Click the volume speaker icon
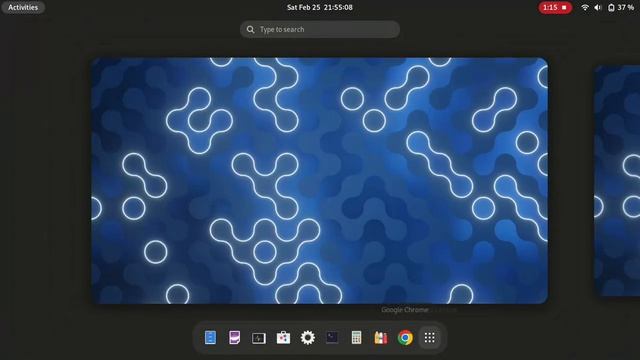The height and width of the screenshot is (360, 640). click(x=598, y=7)
